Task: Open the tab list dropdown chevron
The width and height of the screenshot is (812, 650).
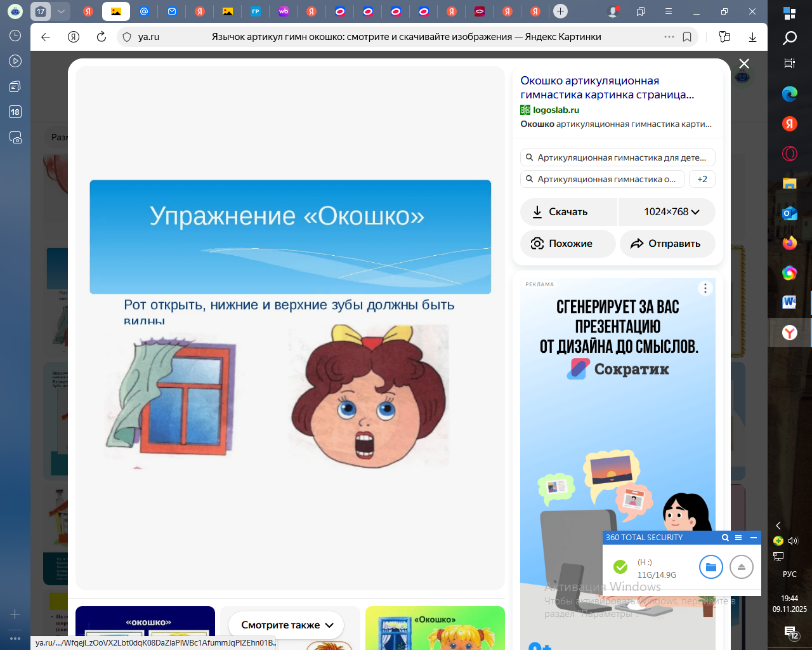Action: 61,11
